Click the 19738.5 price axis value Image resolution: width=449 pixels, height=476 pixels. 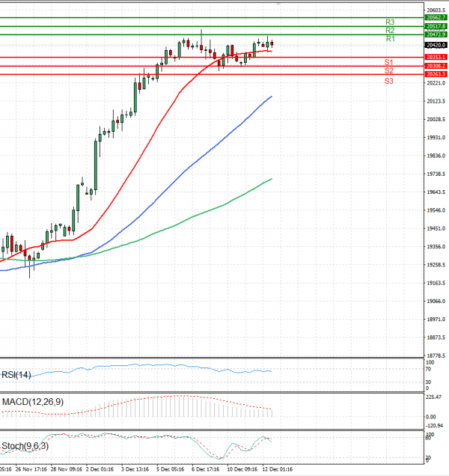(436, 174)
